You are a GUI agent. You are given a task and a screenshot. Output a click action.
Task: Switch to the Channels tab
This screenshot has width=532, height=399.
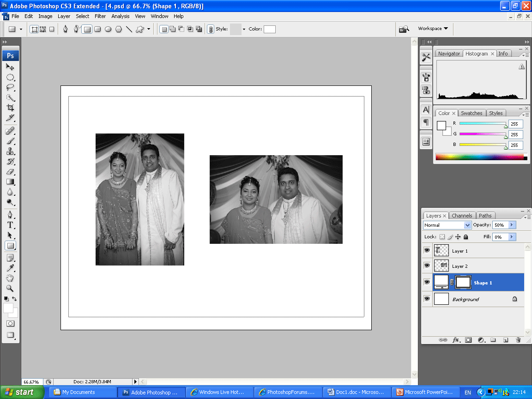tap(462, 216)
